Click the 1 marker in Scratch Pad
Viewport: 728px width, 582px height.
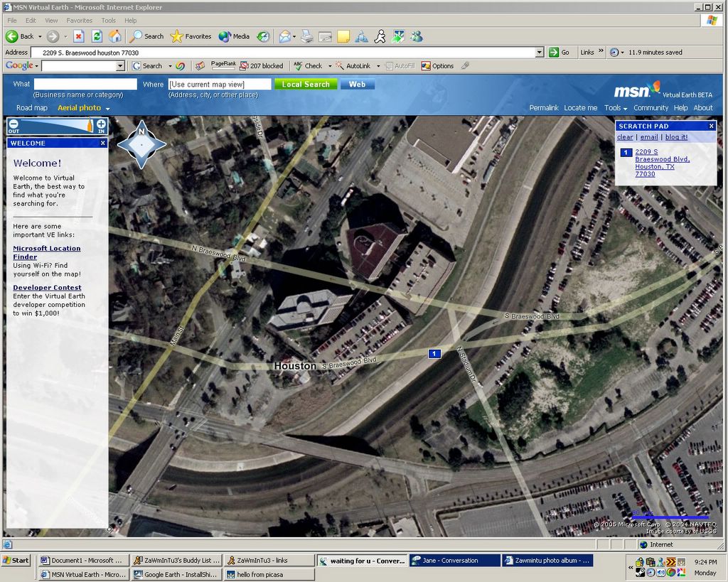(x=626, y=152)
